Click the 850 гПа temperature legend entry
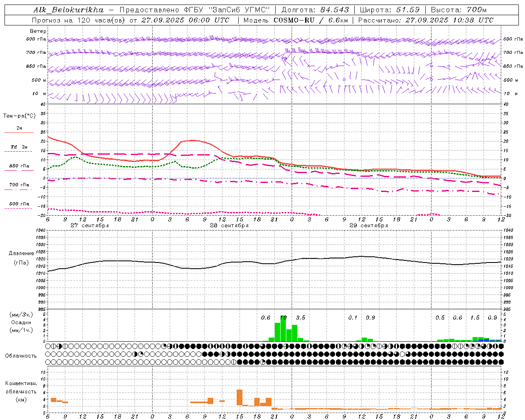The height and width of the screenshot is (420, 525). [19, 166]
